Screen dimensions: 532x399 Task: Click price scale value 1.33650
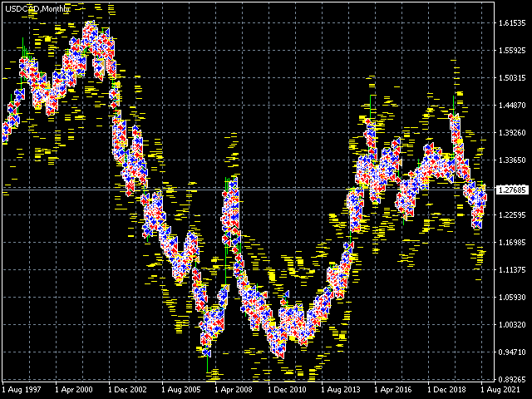point(512,160)
